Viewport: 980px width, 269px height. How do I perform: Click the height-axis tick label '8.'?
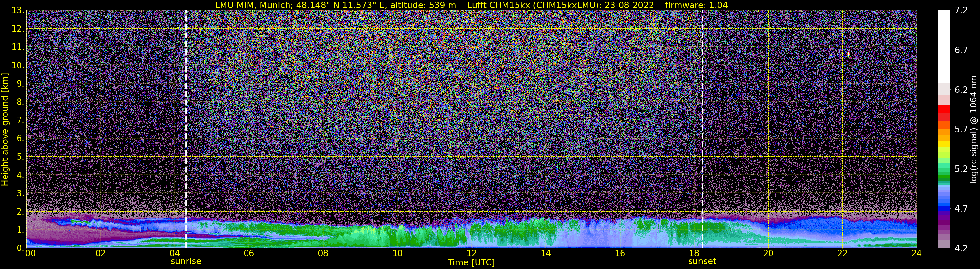(20, 102)
